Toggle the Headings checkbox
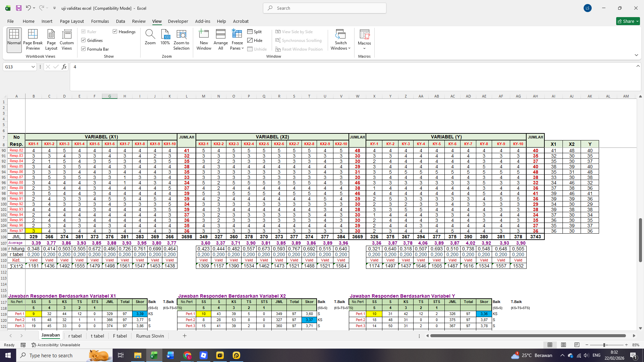The image size is (644, 362). [x=115, y=32]
